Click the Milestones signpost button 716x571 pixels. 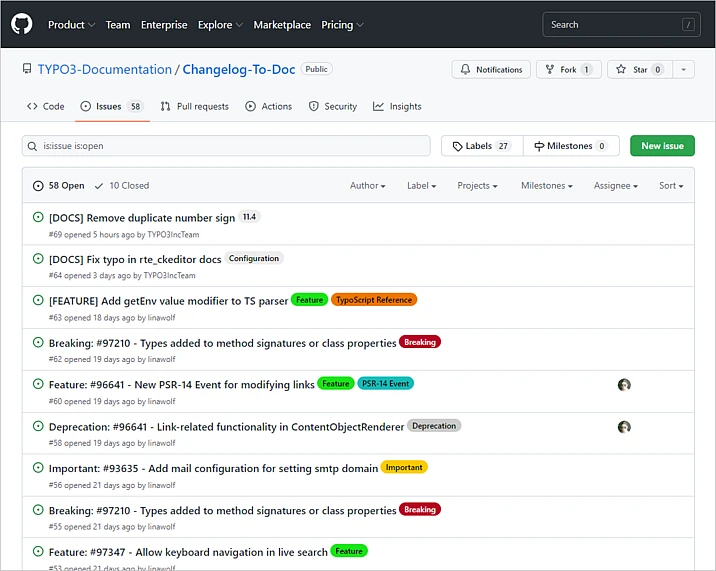(570, 146)
